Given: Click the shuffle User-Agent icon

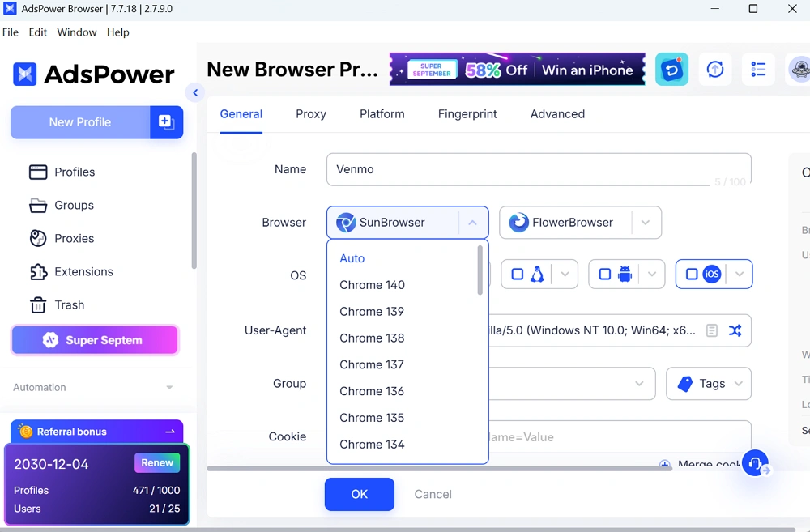Looking at the screenshot, I should point(735,330).
